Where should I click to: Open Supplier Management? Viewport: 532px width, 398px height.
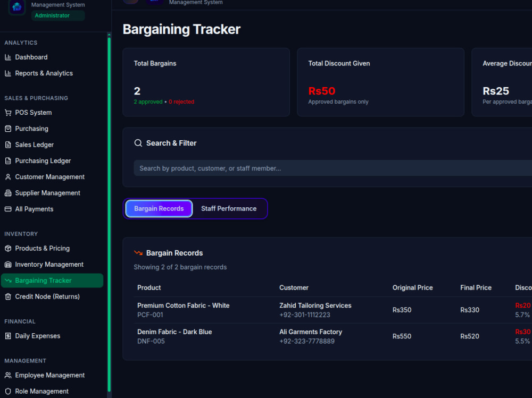(52, 193)
